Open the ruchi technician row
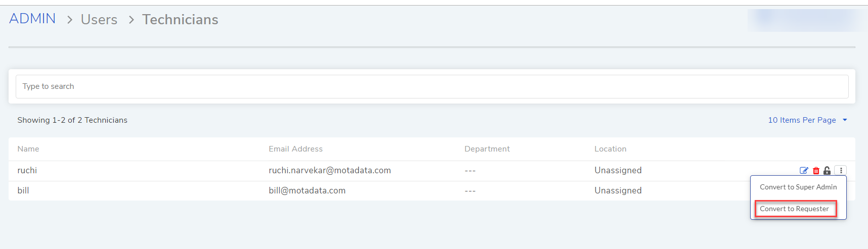The image size is (868, 249). coord(432,171)
